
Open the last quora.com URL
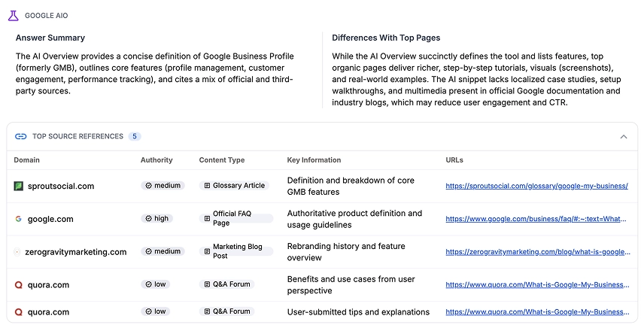pos(536,311)
